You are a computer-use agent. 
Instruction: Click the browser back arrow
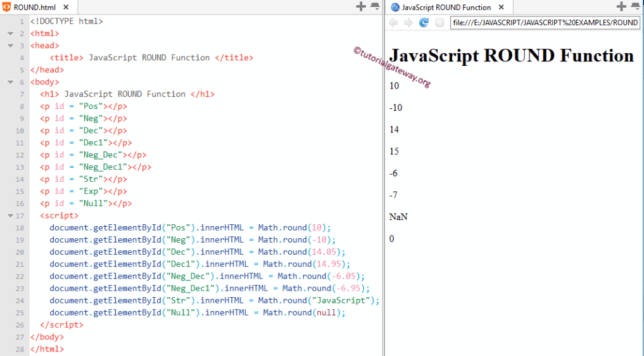point(393,23)
